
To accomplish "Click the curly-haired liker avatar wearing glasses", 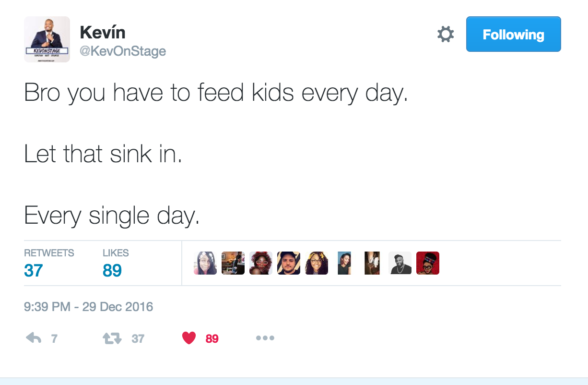I will tap(317, 263).
